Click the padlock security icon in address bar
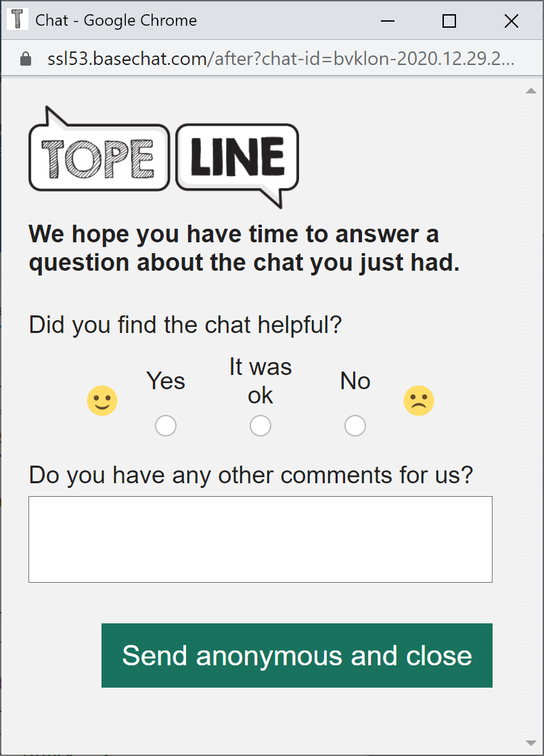Viewport: 544px width, 756px height. (x=25, y=58)
